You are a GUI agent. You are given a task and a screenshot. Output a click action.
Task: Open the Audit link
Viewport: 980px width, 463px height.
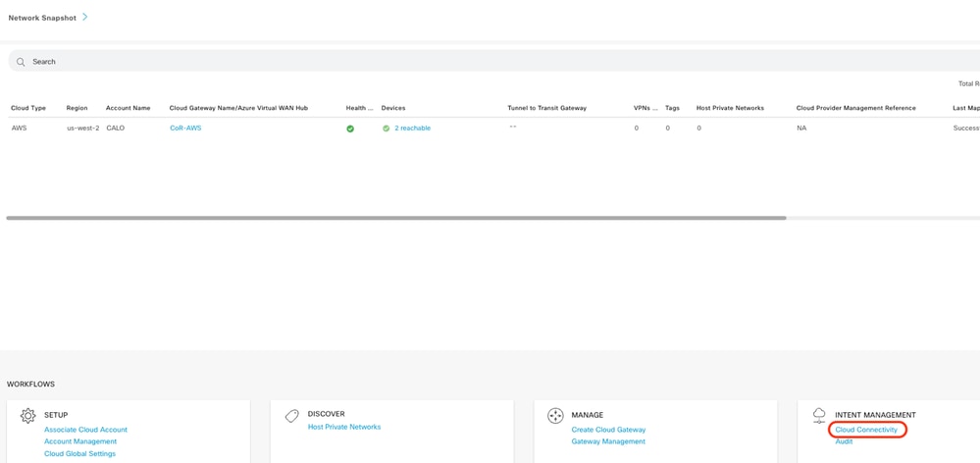[844, 441]
